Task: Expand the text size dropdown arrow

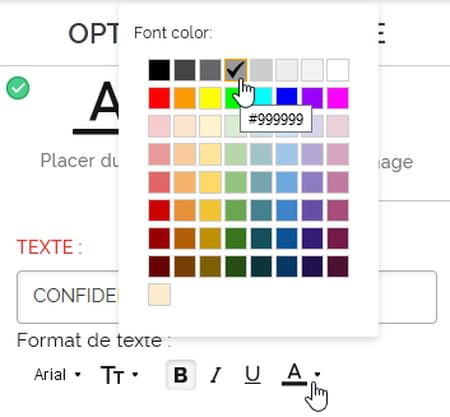Action: coord(135,374)
